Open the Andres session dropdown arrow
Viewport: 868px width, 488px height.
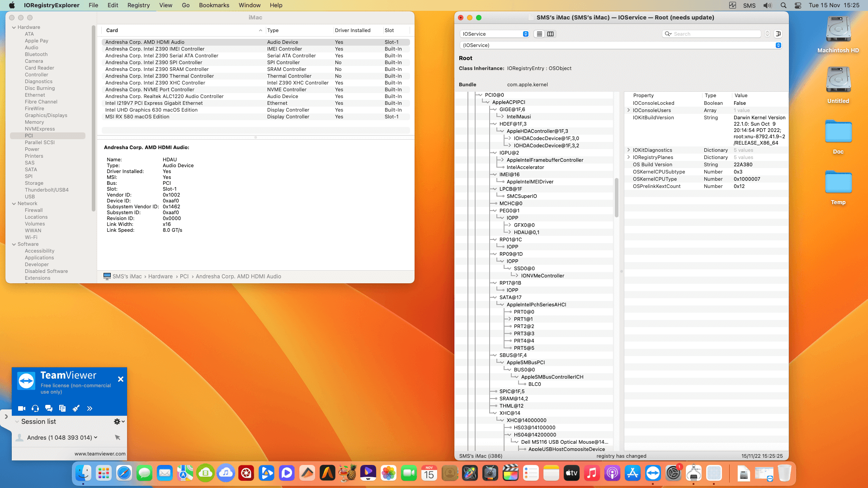(x=95, y=437)
